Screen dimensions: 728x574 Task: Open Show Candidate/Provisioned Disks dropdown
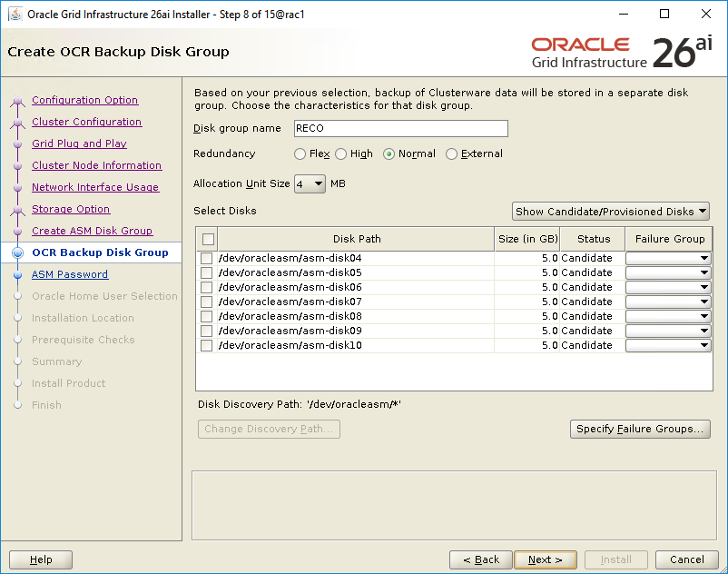click(611, 212)
